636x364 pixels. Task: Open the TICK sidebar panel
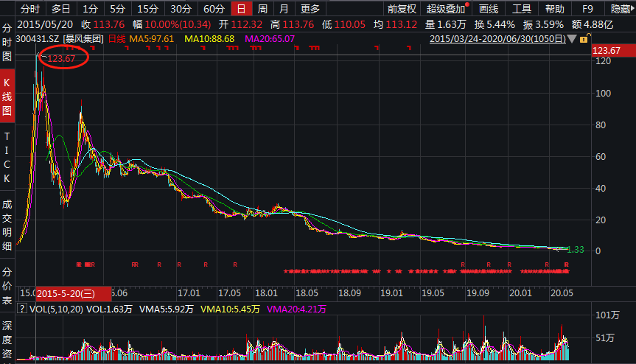[7, 158]
